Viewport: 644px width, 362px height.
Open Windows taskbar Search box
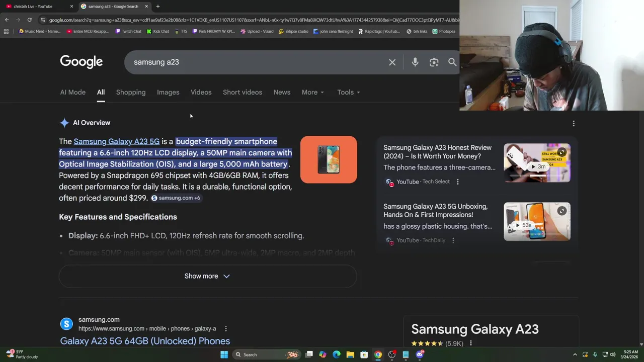[267, 354]
